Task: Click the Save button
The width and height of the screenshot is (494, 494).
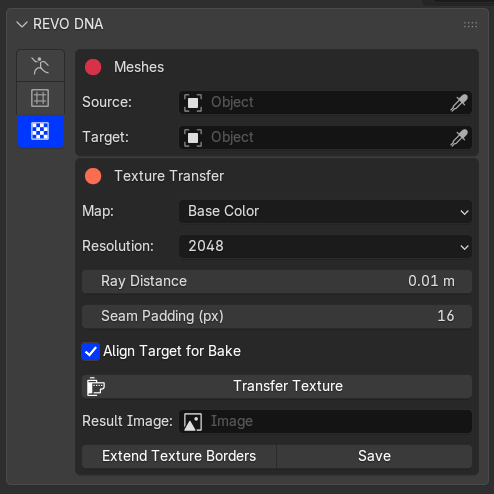Action: (x=374, y=456)
